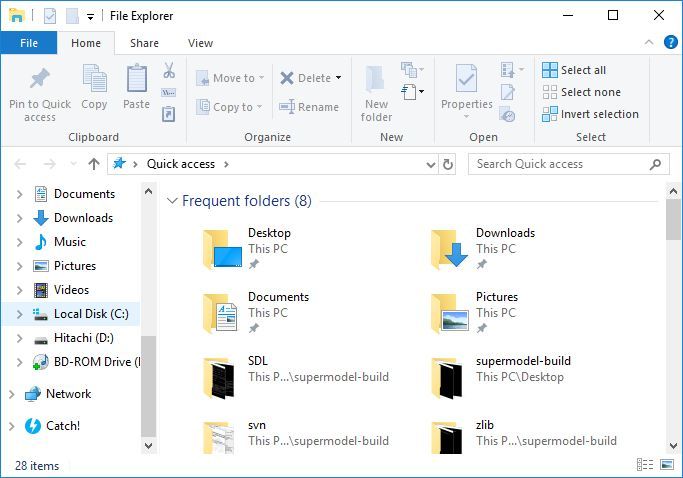The image size is (683, 478).
Task: Select BD-ROM Drive in navigation pane
Action: coord(85,362)
